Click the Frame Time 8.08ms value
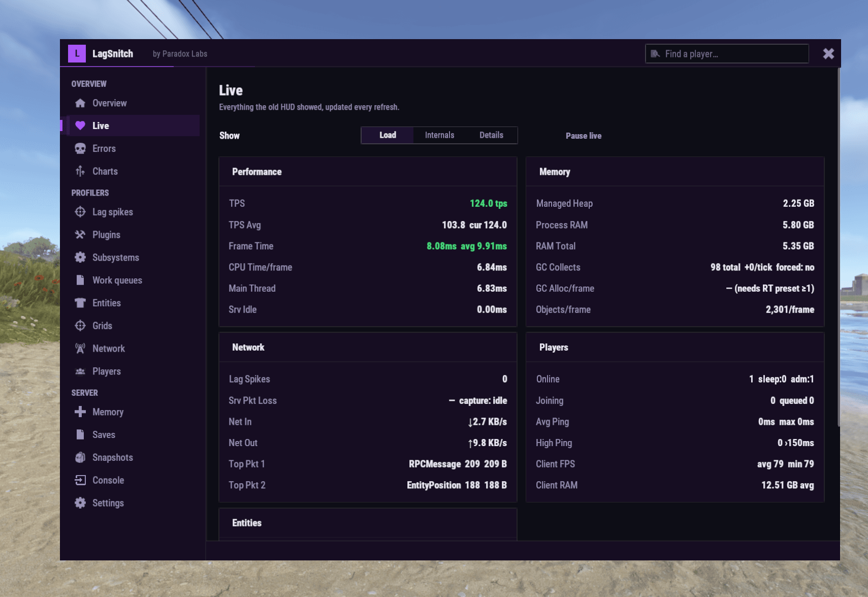This screenshot has height=597, width=868. pos(466,246)
